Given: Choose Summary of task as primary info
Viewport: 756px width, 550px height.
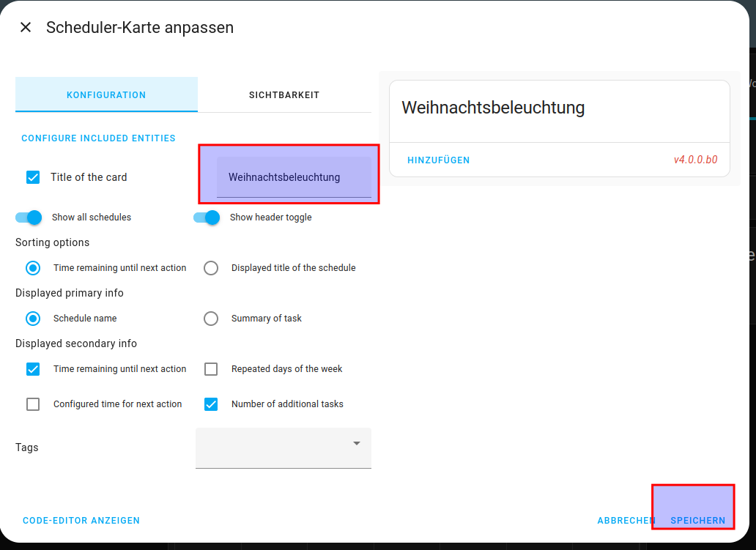Looking at the screenshot, I should [211, 319].
